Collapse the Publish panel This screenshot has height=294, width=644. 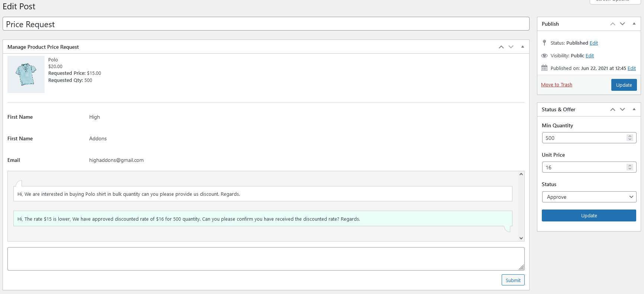click(x=634, y=24)
